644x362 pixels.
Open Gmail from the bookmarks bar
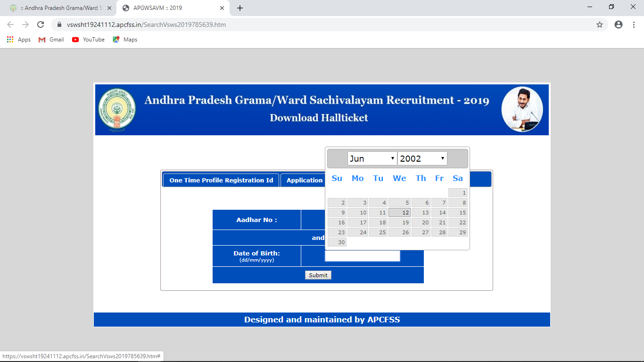pyautogui.click(x=50, y=40)
